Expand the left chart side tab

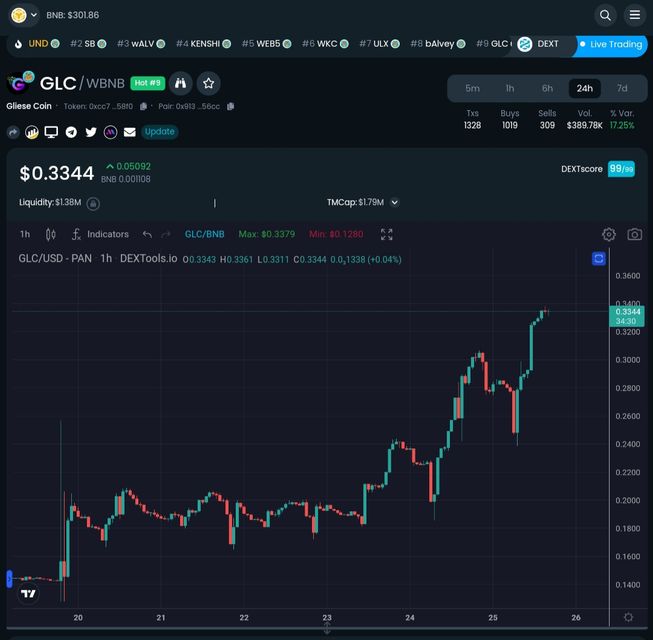coord(9,579)
